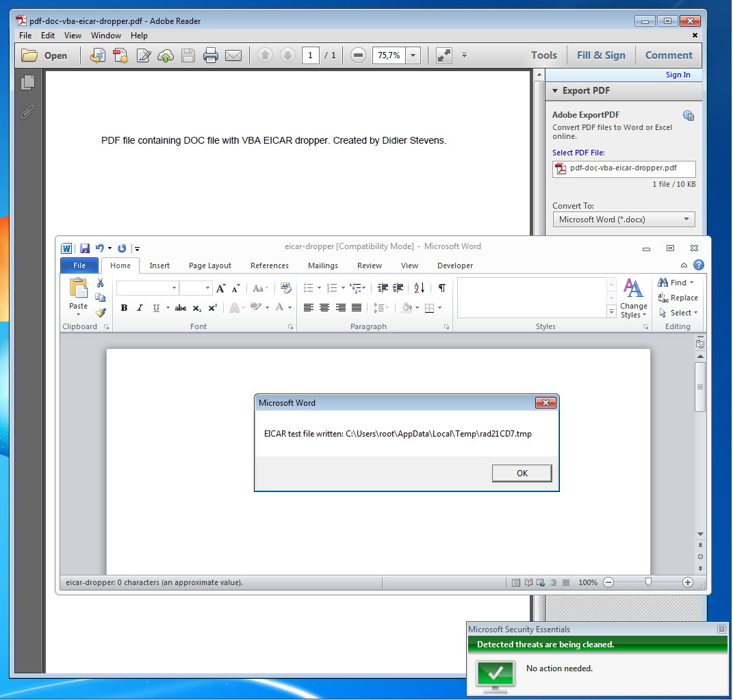Screen dimensions: 733x700
Task: Open page thumbnails panel in Adobe Reader sidebar
Action: [x=27, y=83]
